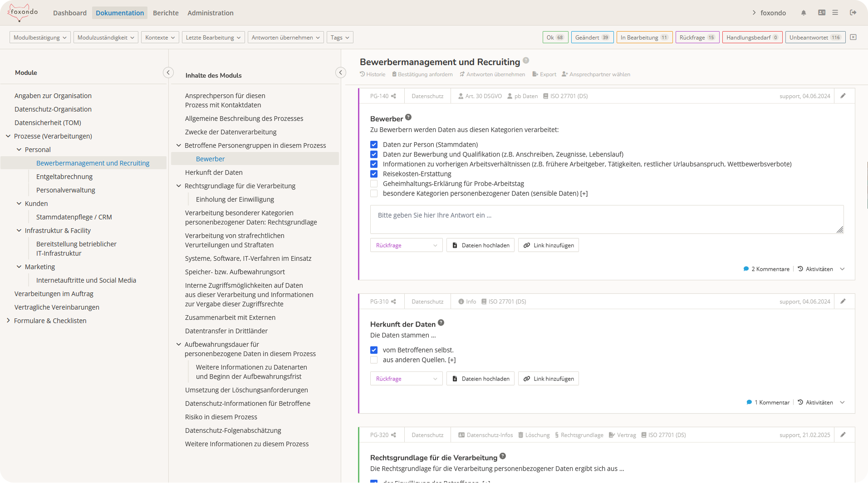The width and height of the screenshot is (868, 483).
Task: Edit the PG-320 card with pencil icon
Action: point(843,435)
